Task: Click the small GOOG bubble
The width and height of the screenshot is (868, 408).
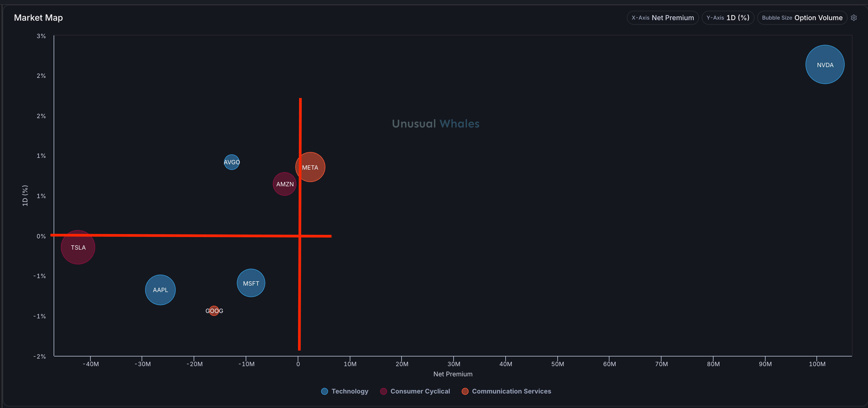Action: [x=214, y=311]
